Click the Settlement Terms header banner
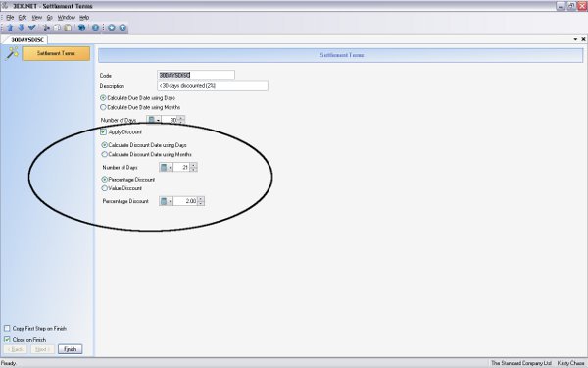Screen dimensions: 588x368 (340, 55)
